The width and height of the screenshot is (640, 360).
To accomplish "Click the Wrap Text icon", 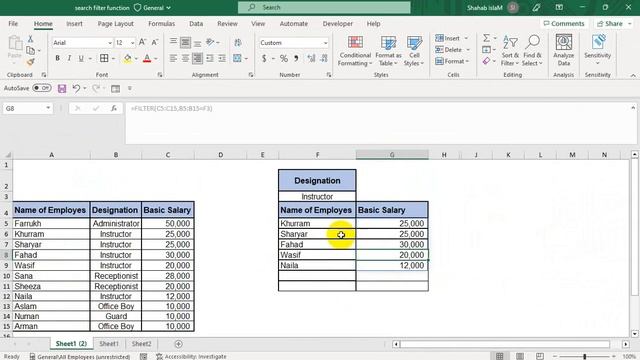I will (238, 42).
